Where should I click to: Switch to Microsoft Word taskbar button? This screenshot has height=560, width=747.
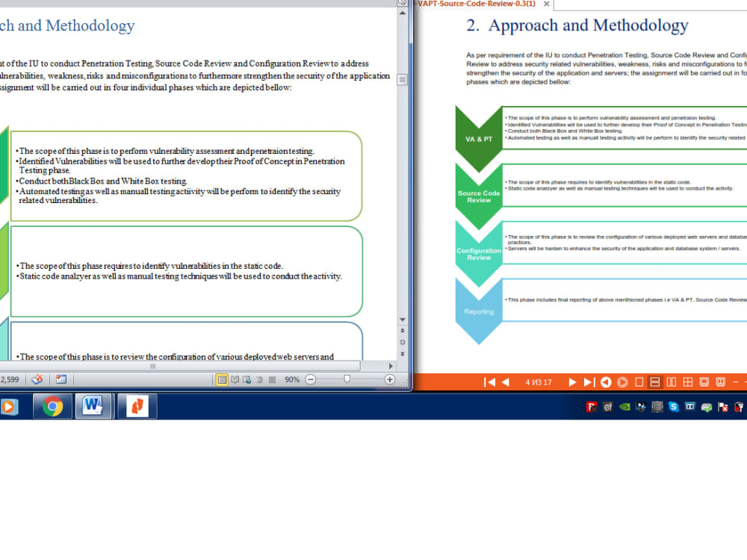[x=93, y=407]
